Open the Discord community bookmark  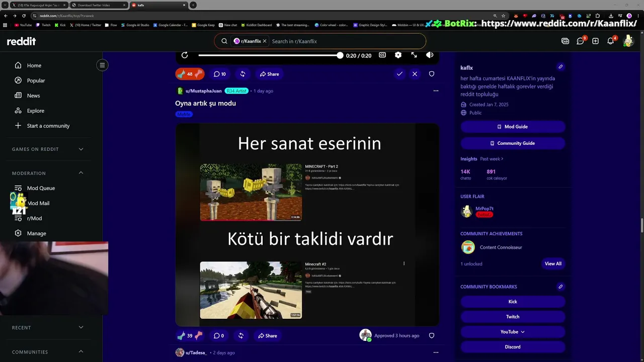pos(513,347)
